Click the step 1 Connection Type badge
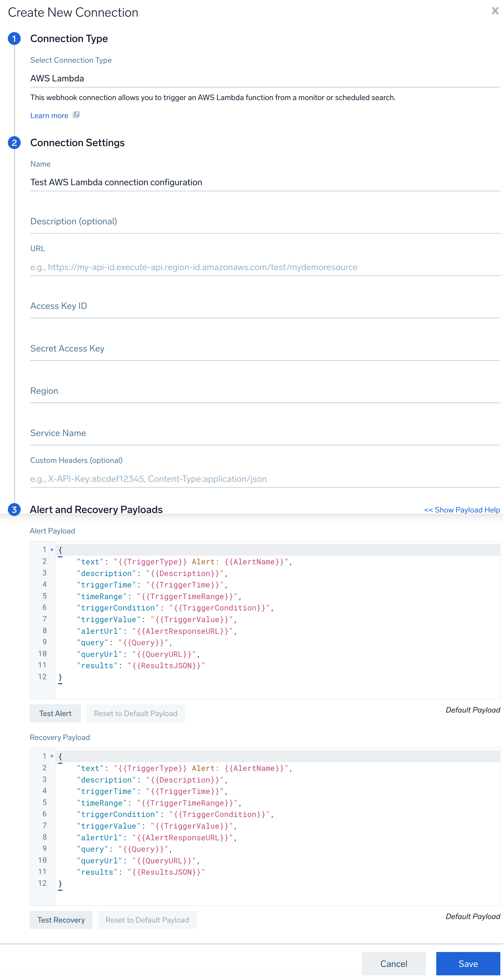The height and width of the screenshot is (980, 503). click(x=14, y=39)
